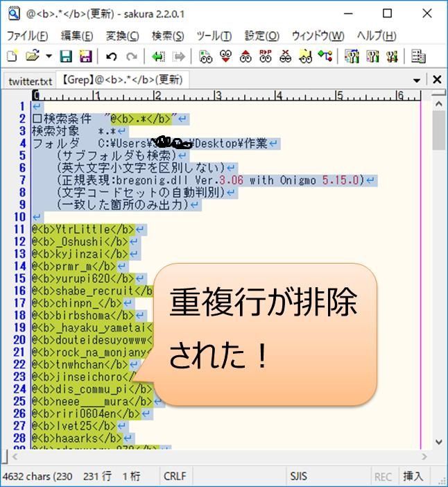
Task: Open the Grep icon with yellow folder
Action: pyautogui.click(x=305, y=56)
